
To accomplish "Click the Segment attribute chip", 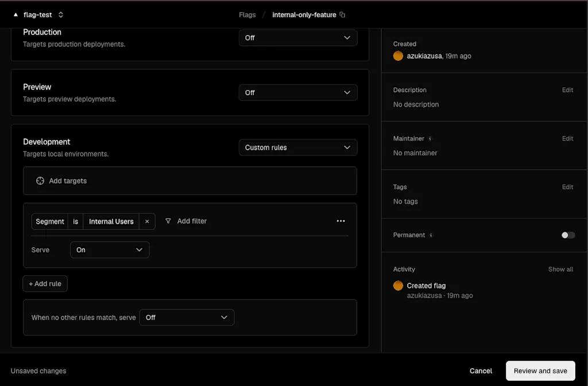I will (x=49, y=221).
